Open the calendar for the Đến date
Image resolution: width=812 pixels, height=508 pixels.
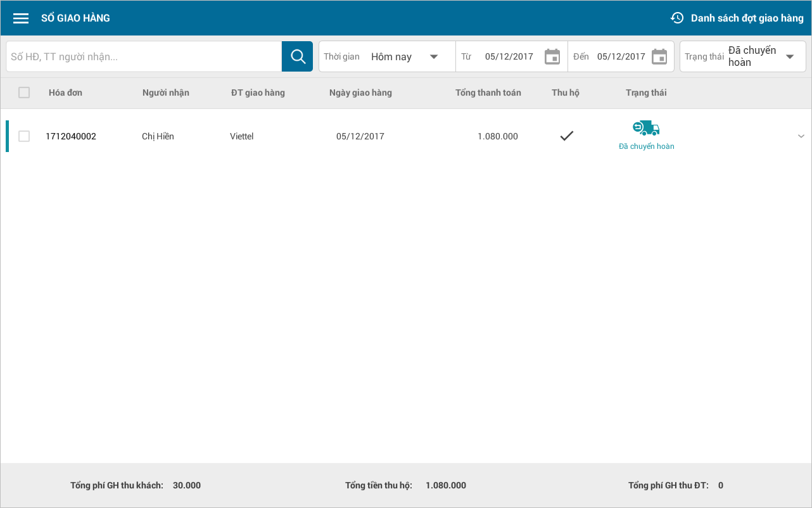(659, 56)
